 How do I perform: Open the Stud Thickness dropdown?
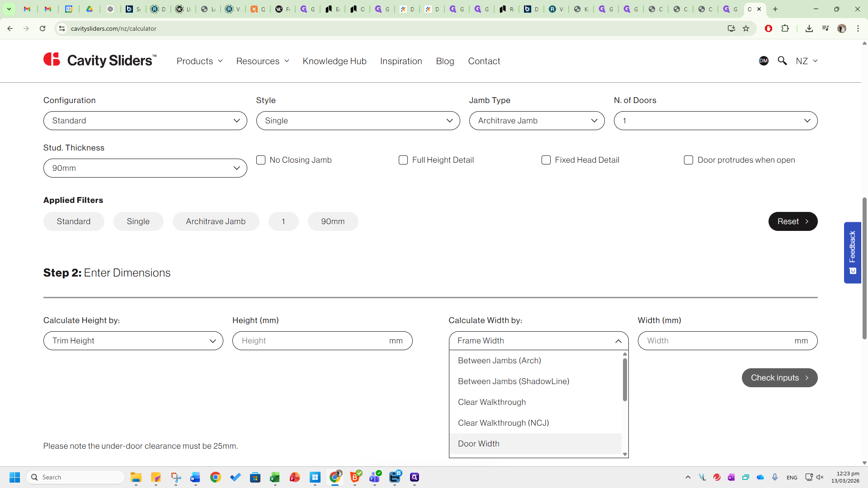coord(145,168)
